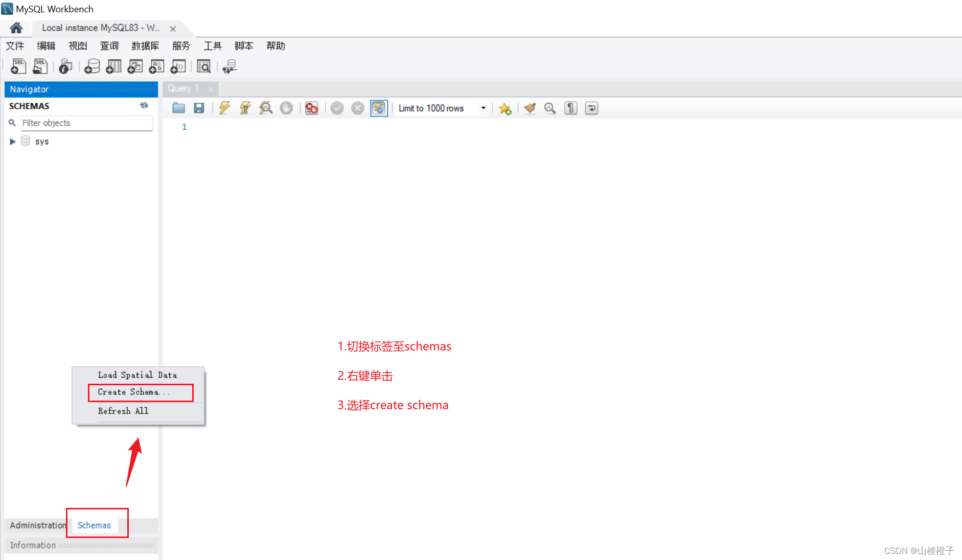Screen dimensions: 962x560
Task: Execute the SQL script with lightning bolt icon
Action: tap(224, 108)
